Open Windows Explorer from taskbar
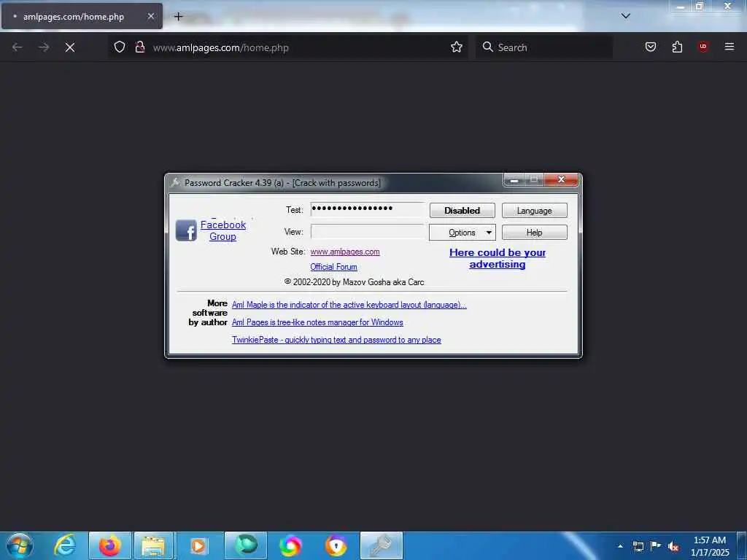Screen dimensions: 747x560 pyautogui.click(x=154, y=545)
